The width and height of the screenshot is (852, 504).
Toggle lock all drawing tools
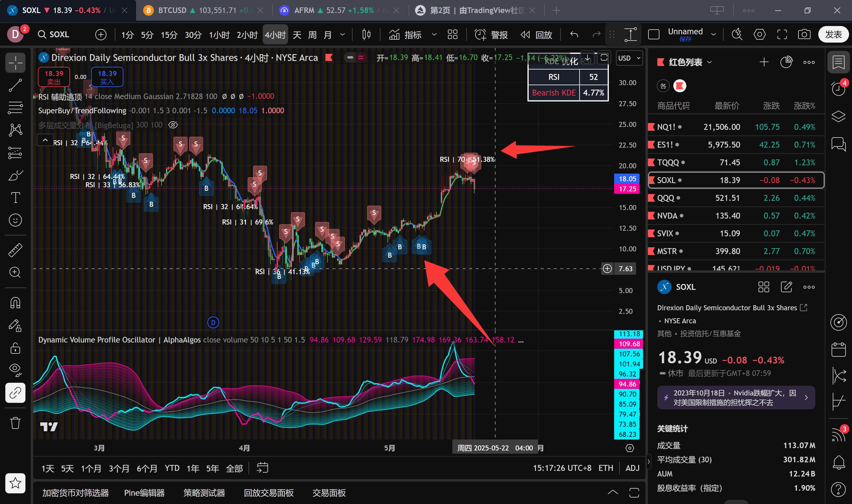pyautogui.click(x=15, y=348)
